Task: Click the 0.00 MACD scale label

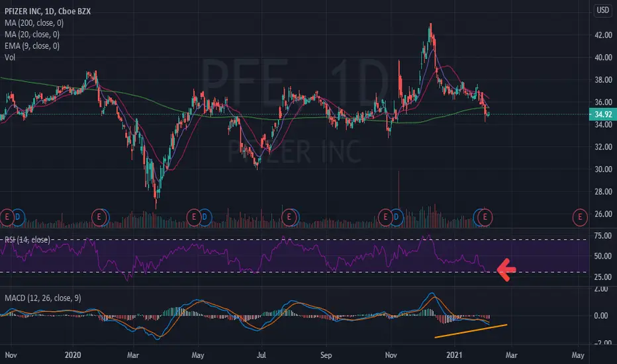Action: pos(601,316)
